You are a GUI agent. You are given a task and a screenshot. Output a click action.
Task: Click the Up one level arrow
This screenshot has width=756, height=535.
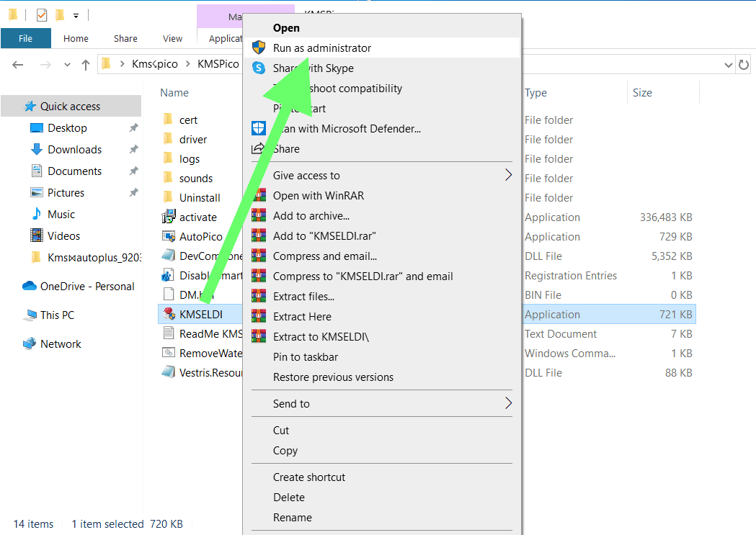pyautogui.click(x=86, y=65)
